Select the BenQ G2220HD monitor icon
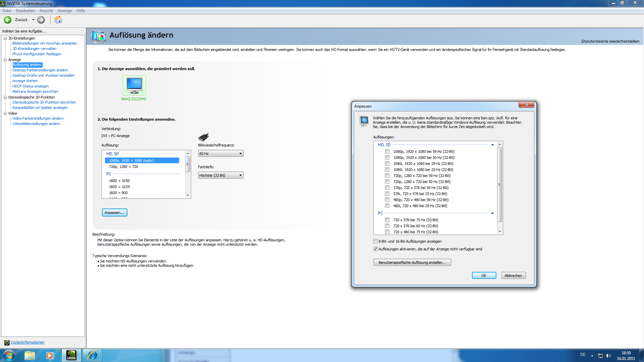The width and height of the screenshot is (644, 362). tap(134, 85)
